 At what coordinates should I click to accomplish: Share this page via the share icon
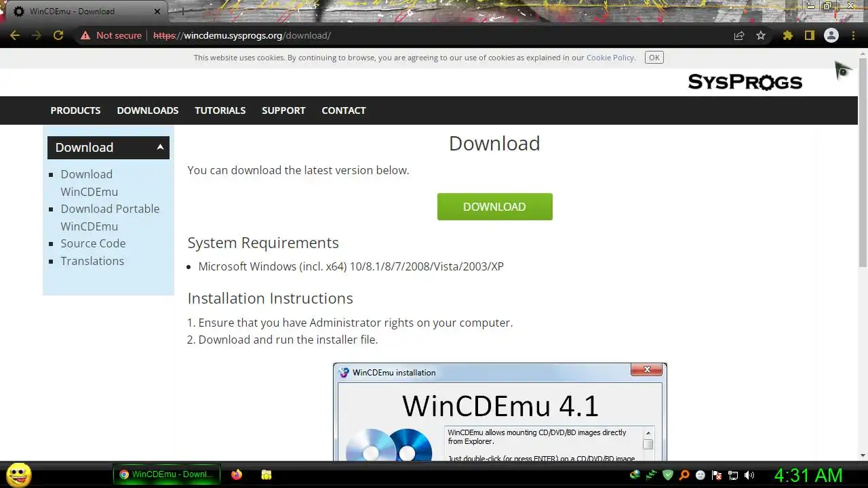739,35
